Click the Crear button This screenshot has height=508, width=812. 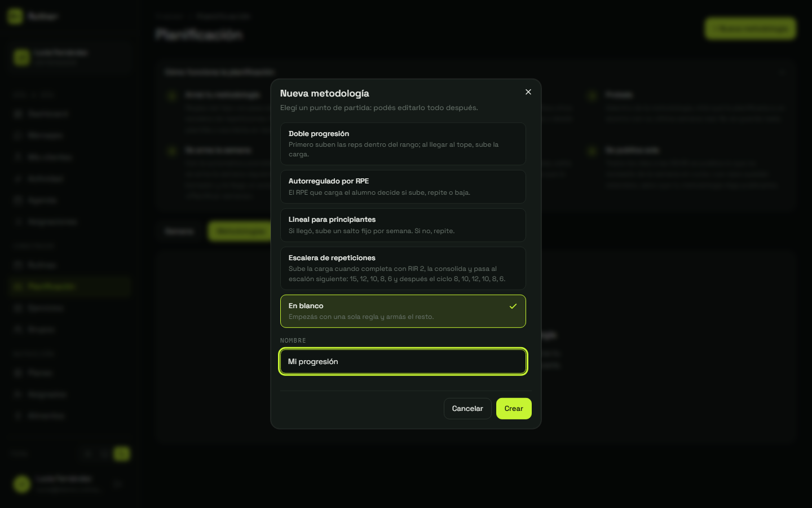[514, 409]
